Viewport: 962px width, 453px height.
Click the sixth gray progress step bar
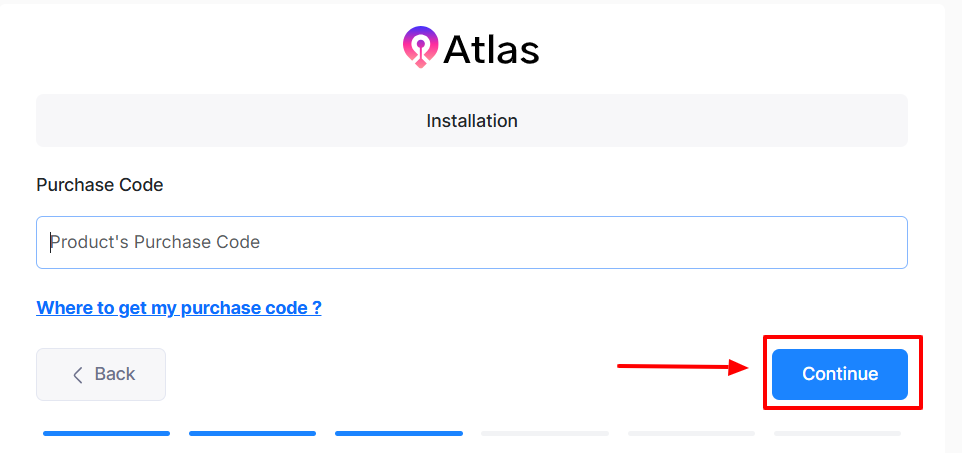[837, 433]
